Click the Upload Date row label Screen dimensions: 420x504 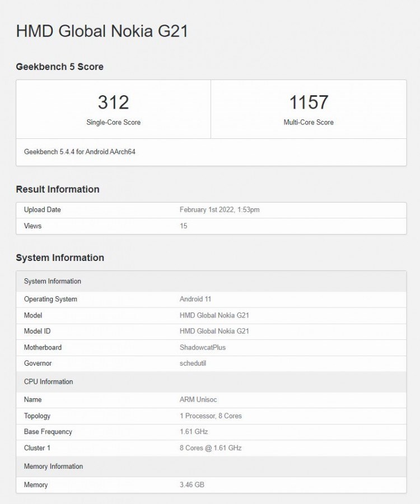click(43, 209)
